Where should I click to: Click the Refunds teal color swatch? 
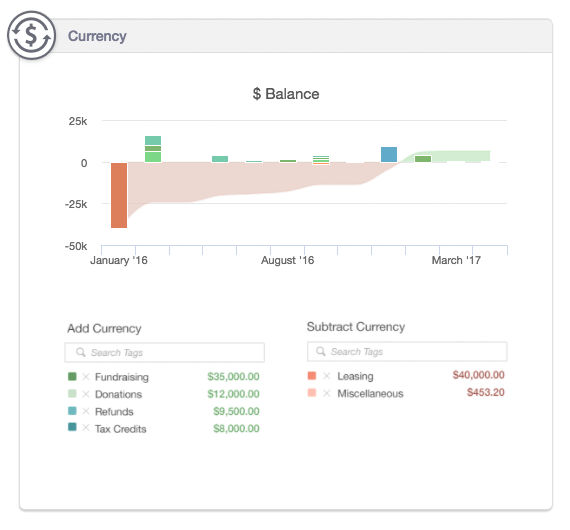point(72,411)
